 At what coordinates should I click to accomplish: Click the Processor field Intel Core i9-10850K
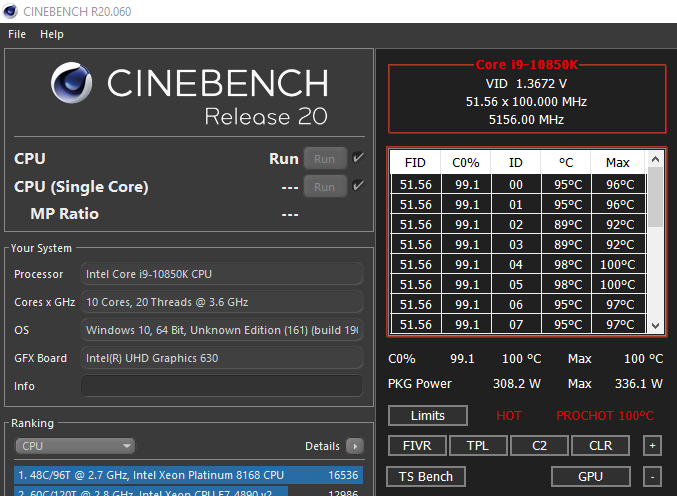point(222,274)
